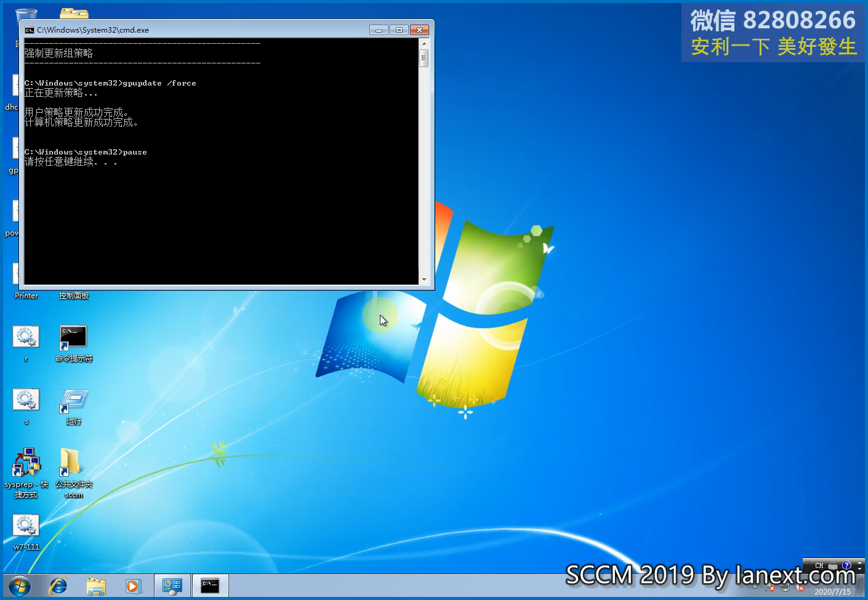This screenshot has height=600, width=868.
Task: Click cmd window scrollbar down arrow
Action: 424,280
